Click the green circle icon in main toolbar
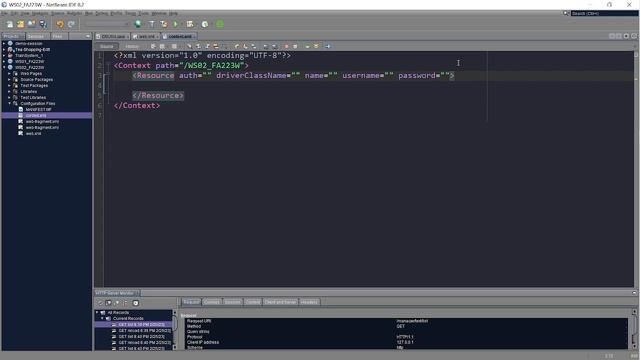This screenshot has height=360, width=640. tap(220, 24)
